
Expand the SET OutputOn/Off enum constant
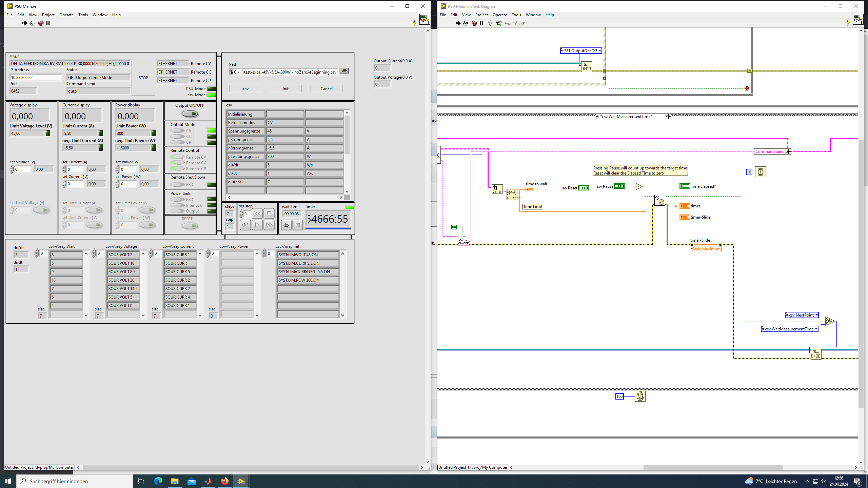click(x=599, y=51)
